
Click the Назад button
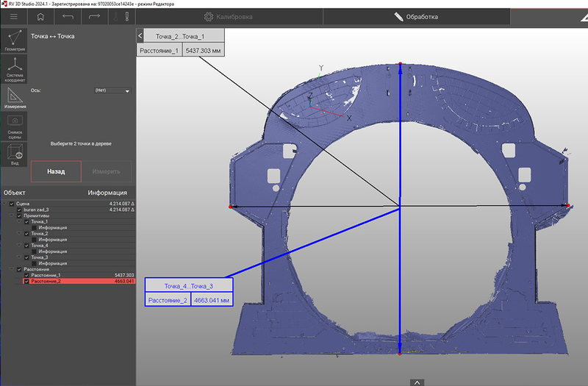coord(56,171)
